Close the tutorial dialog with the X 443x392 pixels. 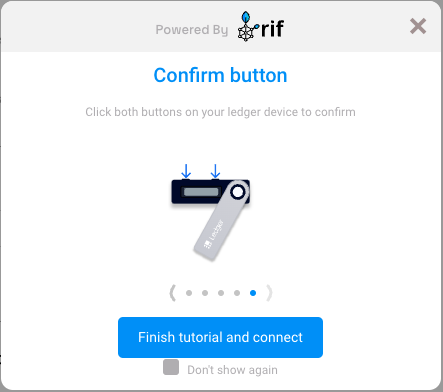click(418, 26)
